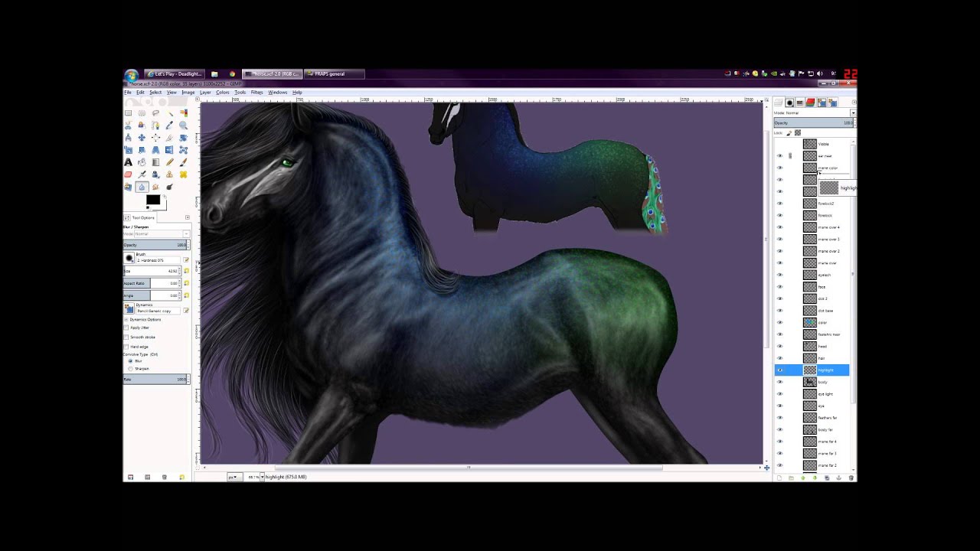980x551 pixels.
Task: Open the brush picker preview button
Action: coord(129,258)
